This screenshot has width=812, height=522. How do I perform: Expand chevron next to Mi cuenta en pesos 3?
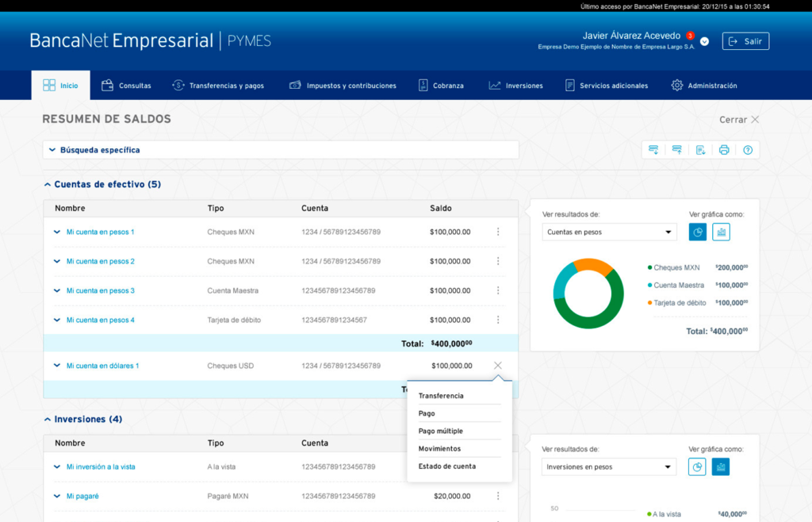pos(57,290)
